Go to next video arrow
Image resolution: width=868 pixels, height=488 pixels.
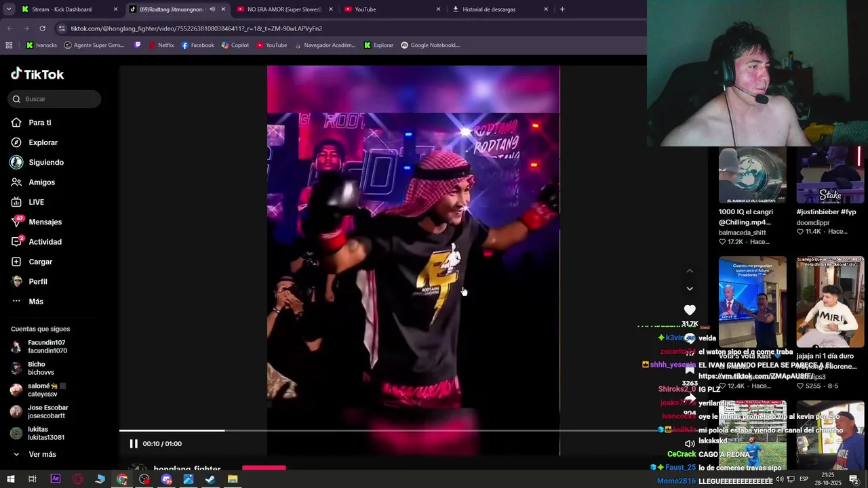point(690,289)
